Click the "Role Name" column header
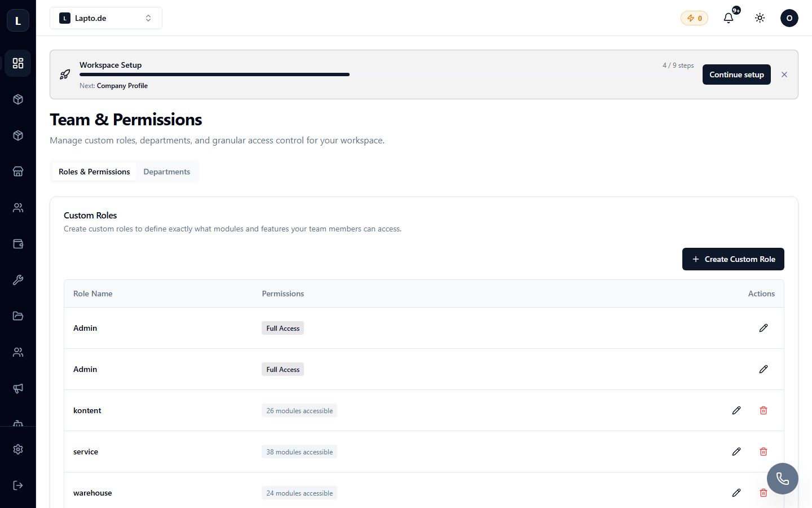 (x=93, y=294)
